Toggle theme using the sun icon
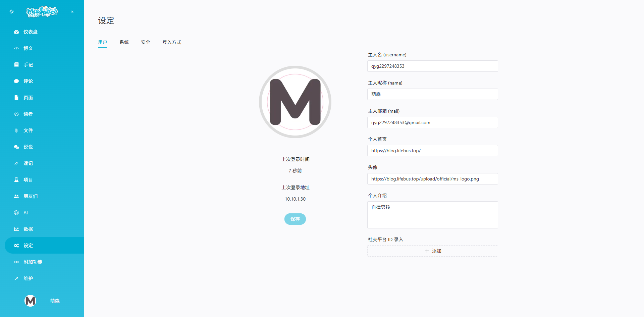 pyautogui.click(x=12, y=12)
